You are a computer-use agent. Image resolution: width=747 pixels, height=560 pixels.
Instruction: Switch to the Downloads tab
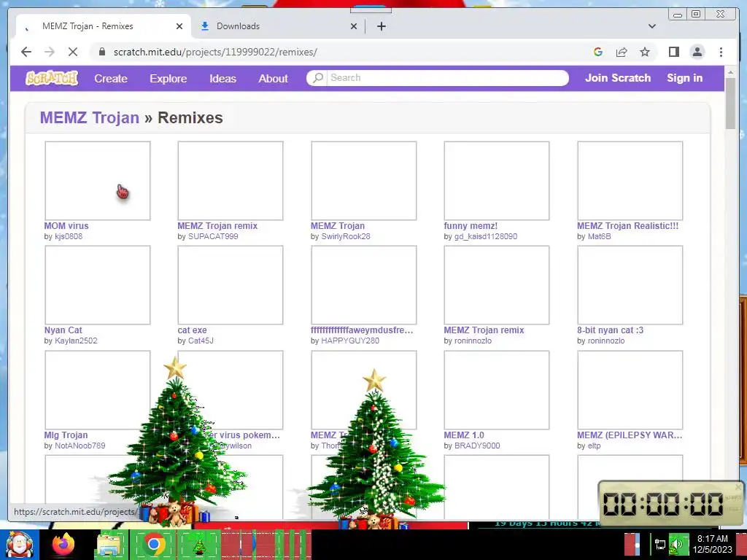[x=278, y=26]
